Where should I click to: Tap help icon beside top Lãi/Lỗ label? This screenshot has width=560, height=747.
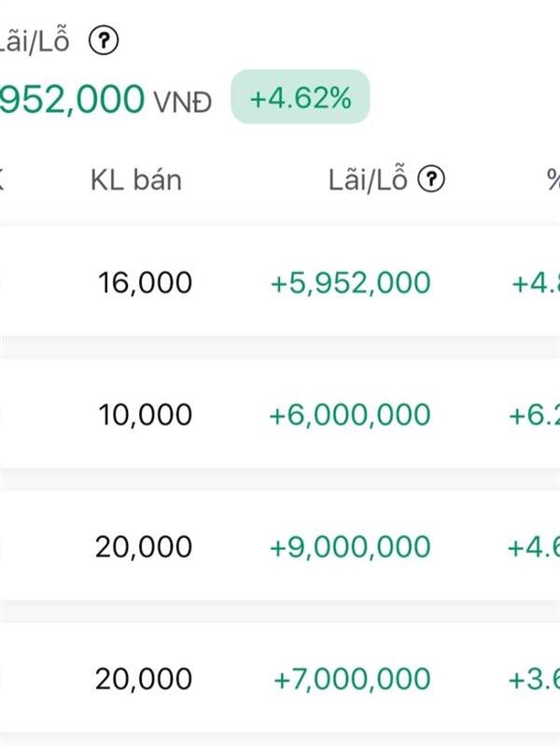tap(105, 40)
